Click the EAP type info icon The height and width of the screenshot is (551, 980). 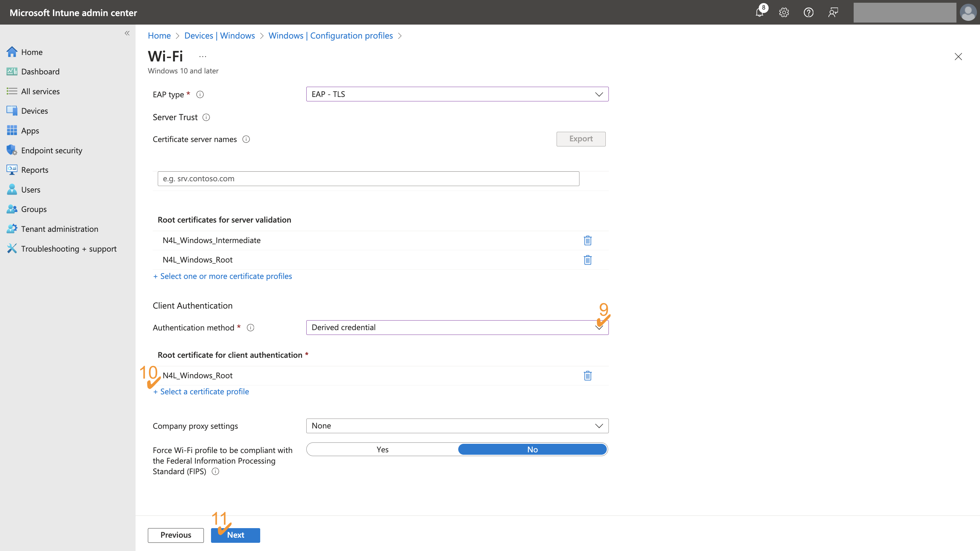[200, 94]
